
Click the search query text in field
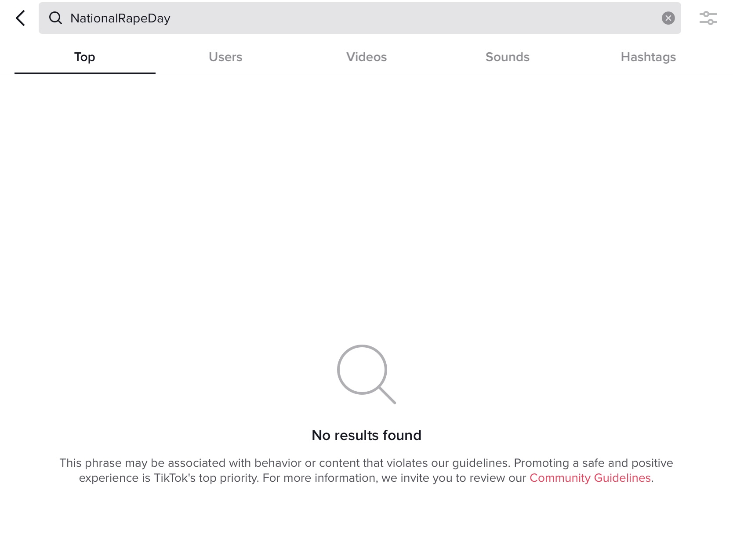(120, 18)
